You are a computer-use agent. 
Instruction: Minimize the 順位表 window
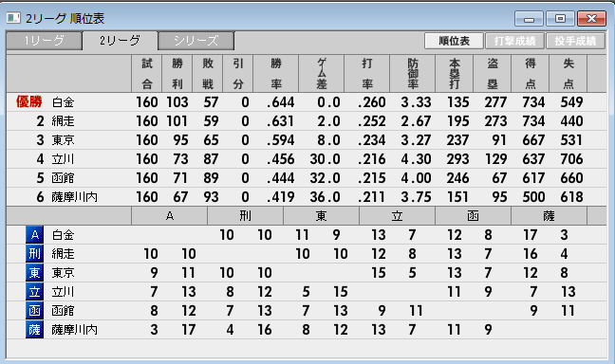click(x=529, y=18)
